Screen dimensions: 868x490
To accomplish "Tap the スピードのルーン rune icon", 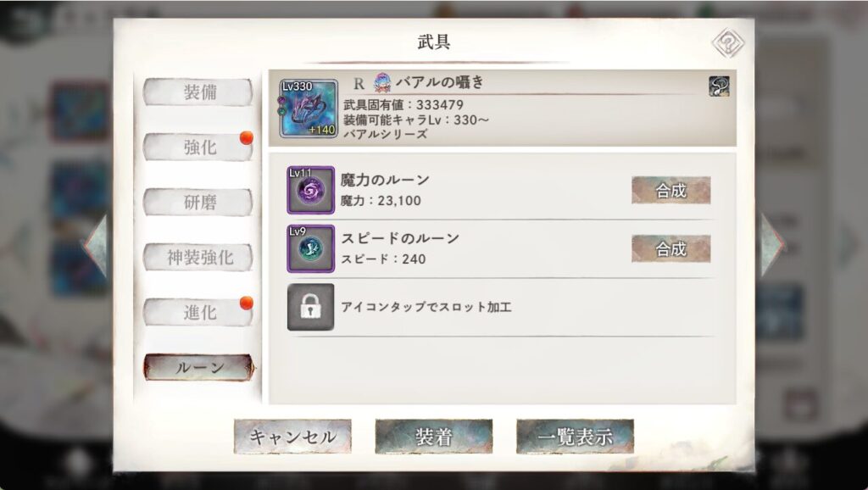I will [310, 248].
